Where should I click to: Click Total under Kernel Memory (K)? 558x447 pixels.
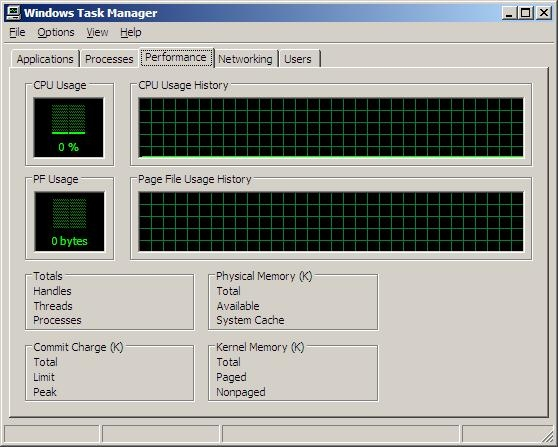click(228, 362)
